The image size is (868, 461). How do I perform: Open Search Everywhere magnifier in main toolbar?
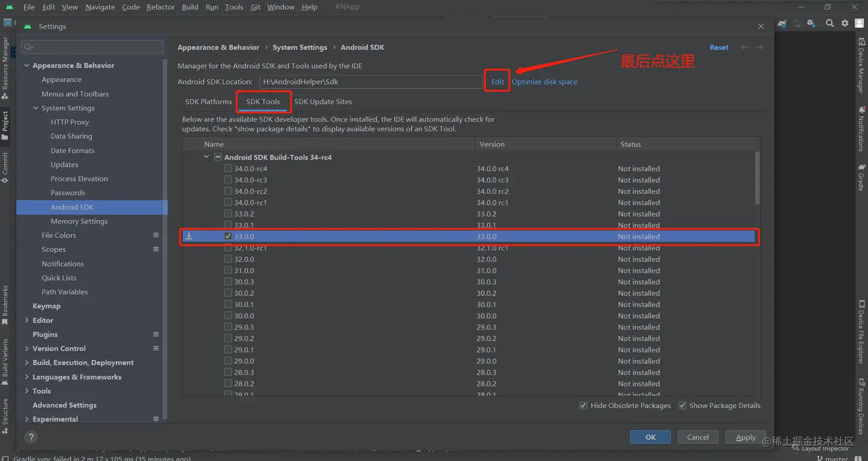coord(830,24)
